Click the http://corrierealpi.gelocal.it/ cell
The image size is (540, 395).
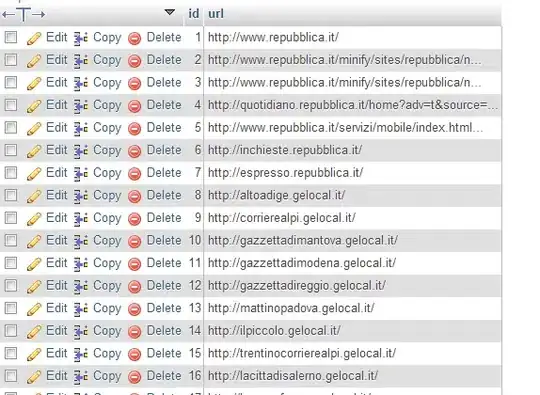pos(352,218)
